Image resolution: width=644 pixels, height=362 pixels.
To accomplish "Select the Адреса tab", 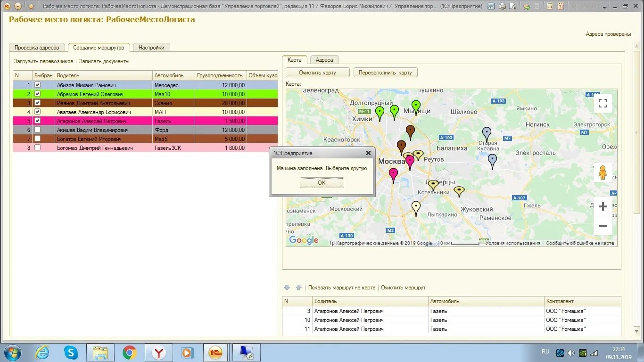I will click(324, 60).
